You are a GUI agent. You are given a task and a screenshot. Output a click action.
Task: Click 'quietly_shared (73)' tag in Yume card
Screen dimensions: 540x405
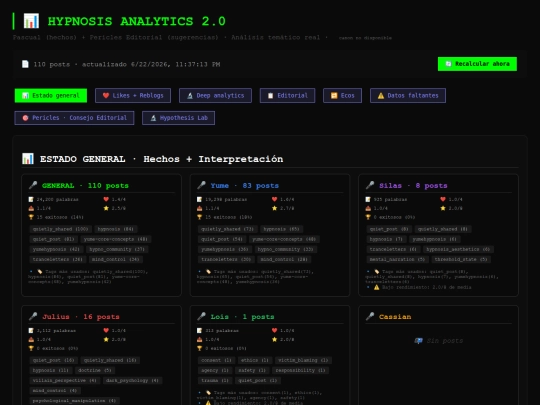[x=227, y=229]
